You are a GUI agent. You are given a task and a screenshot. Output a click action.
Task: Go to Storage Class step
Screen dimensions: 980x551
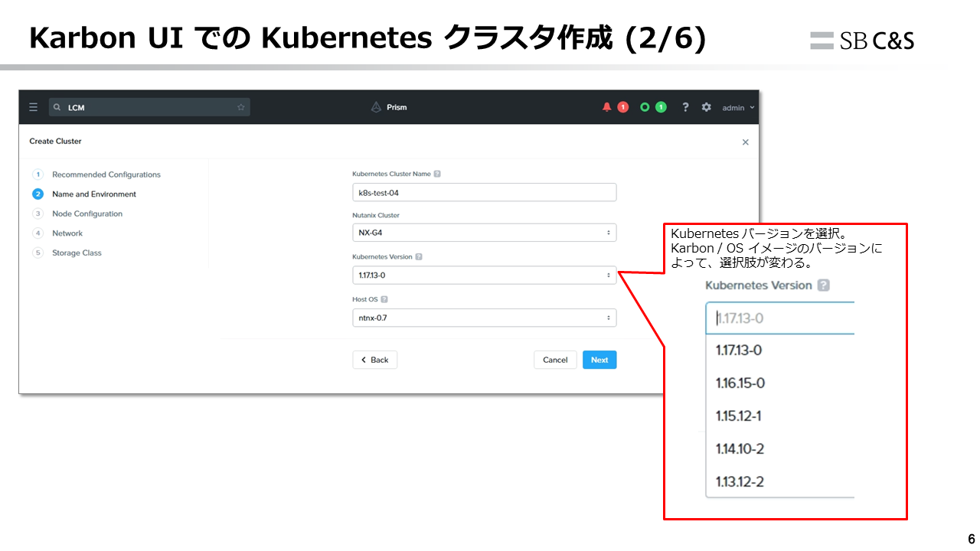(x=77, y=253)
